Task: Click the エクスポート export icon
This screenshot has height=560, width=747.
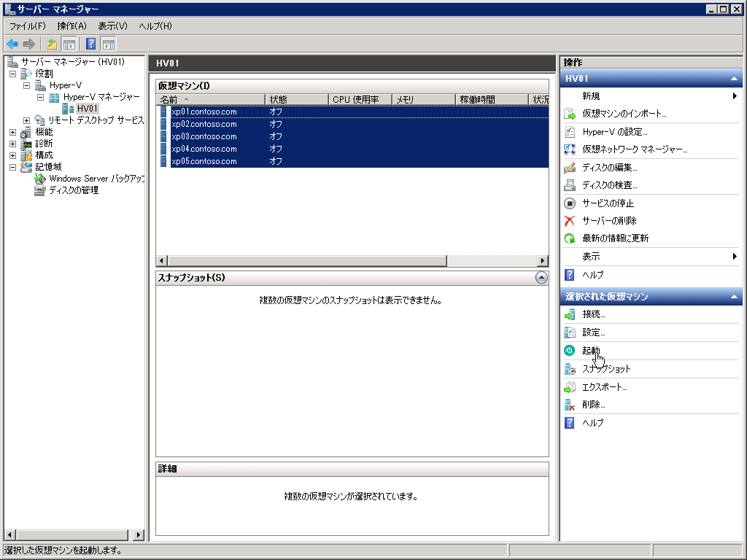Action: [570, 387]
